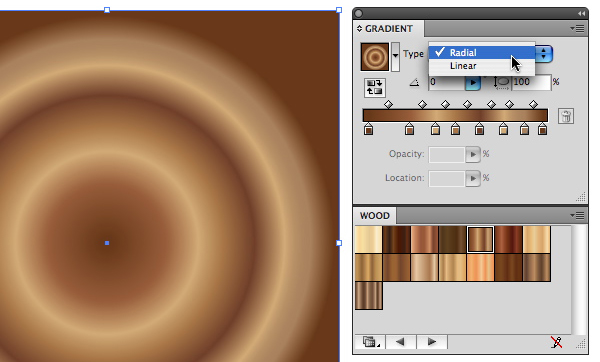Select the striped wood swatch on last row

click(x=368, y=295)
